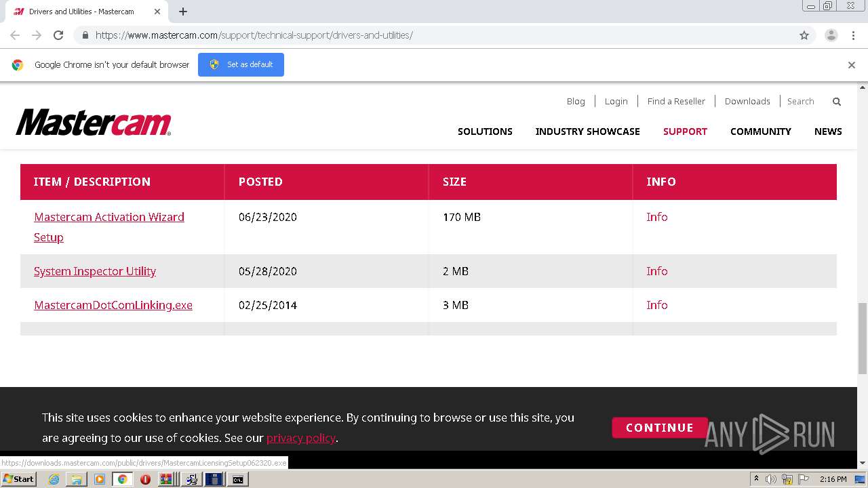Click the browser forward arrow
The height and width of the screenshot is (488, 868).
(37, 35)
